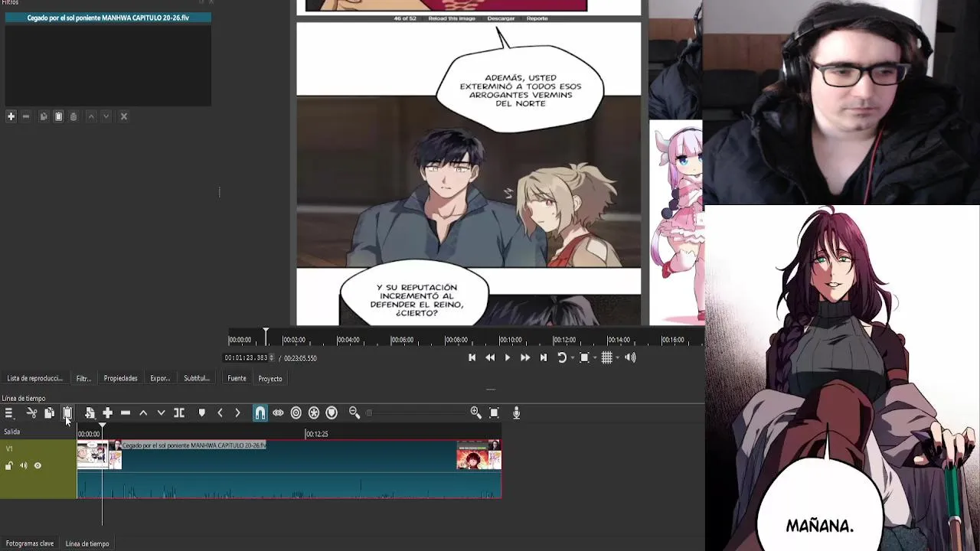Toggle player grid overlay
Image resolution: width=980 pixels, height=551 pixels.
click(606, 357)
